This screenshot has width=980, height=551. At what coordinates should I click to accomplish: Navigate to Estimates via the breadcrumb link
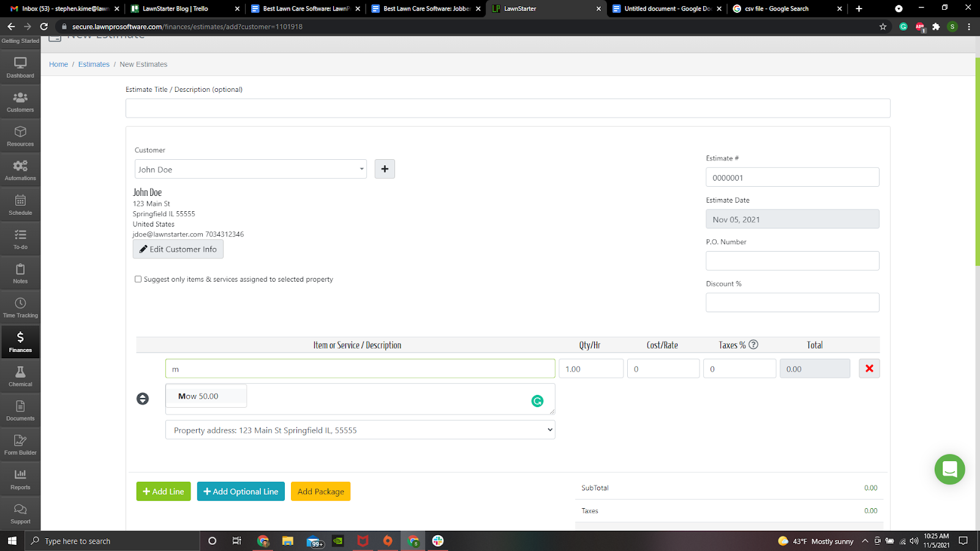click(x=94, y=64)
